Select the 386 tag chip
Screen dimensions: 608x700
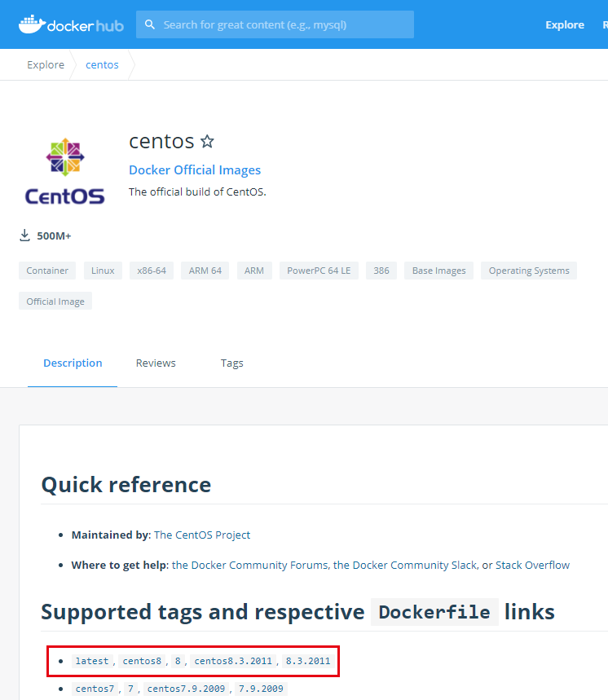tap(381, 271)
